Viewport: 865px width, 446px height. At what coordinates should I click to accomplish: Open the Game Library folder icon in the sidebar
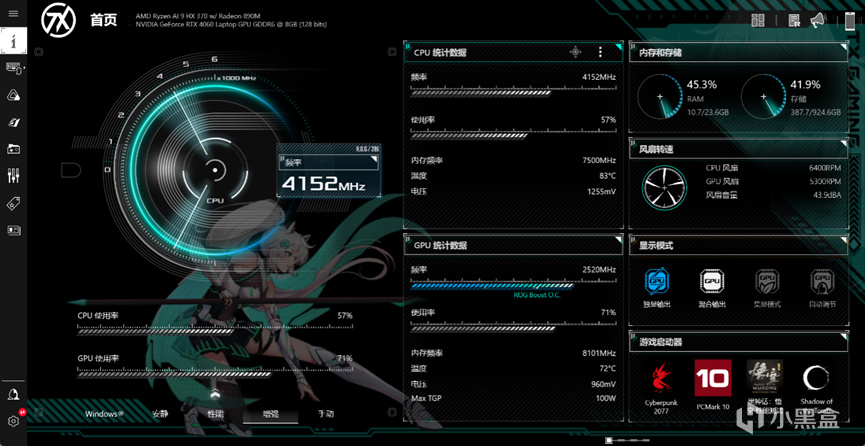(x=13, y=149)
